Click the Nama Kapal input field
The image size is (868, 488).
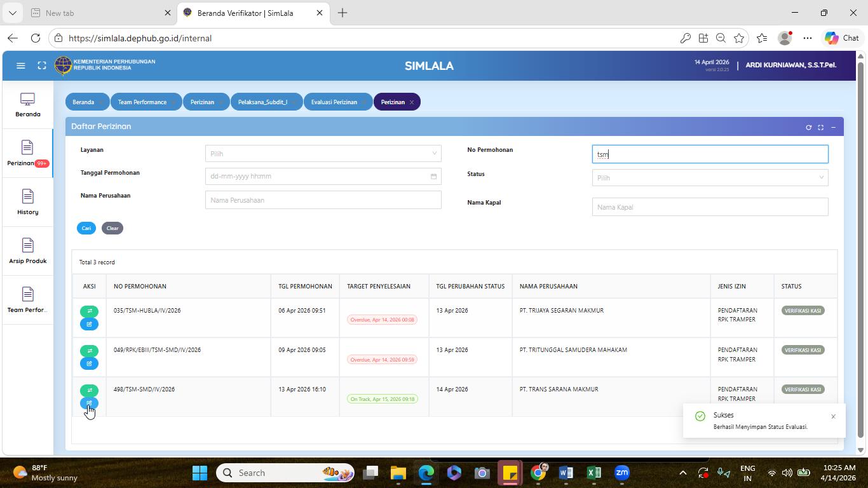tap(710, 207)
